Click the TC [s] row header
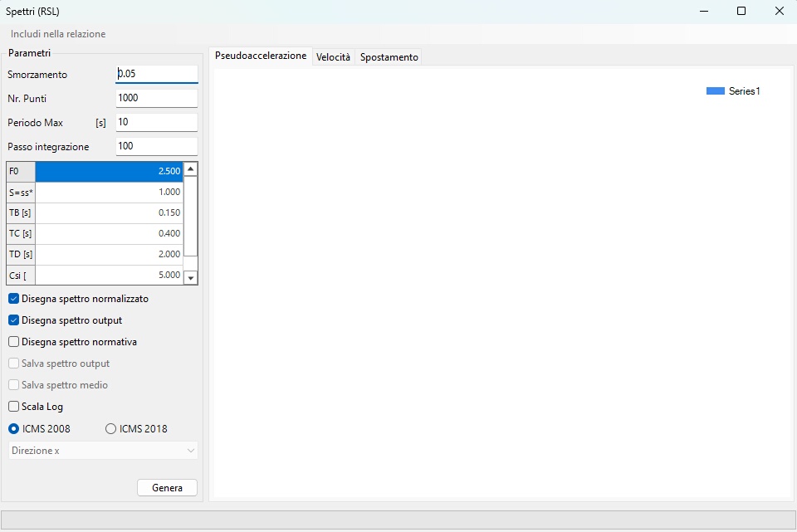 coord(21,234)
